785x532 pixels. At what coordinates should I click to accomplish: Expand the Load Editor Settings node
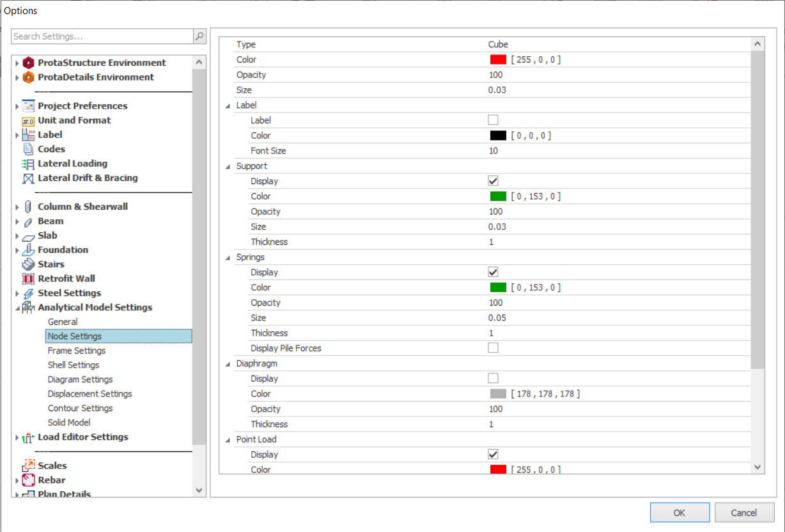point(17,438)
